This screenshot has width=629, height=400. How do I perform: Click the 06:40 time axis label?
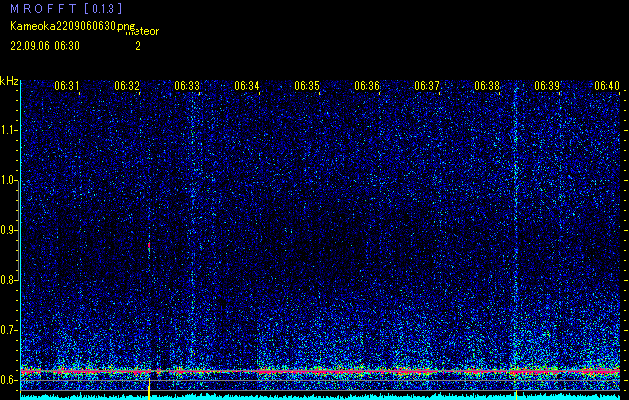[x=607, y=85]
